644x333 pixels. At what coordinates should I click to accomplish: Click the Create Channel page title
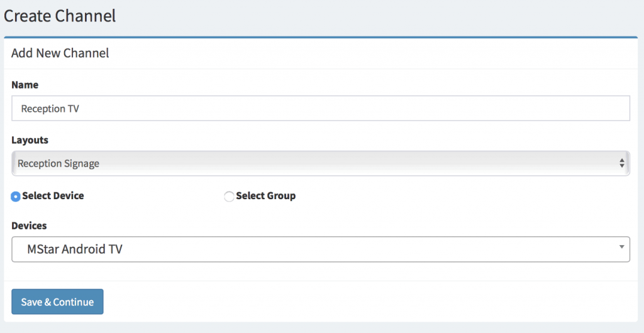(60, 16)
